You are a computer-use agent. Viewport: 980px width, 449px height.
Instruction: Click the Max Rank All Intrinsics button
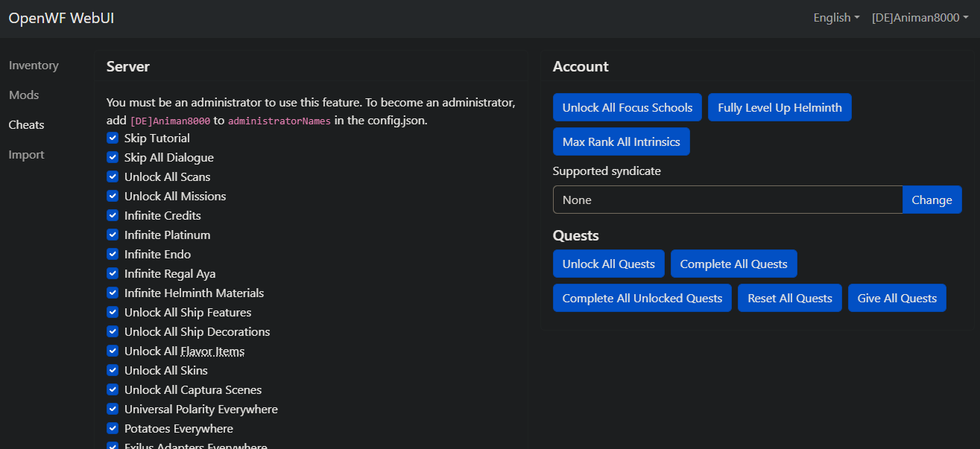coord(621,142)
